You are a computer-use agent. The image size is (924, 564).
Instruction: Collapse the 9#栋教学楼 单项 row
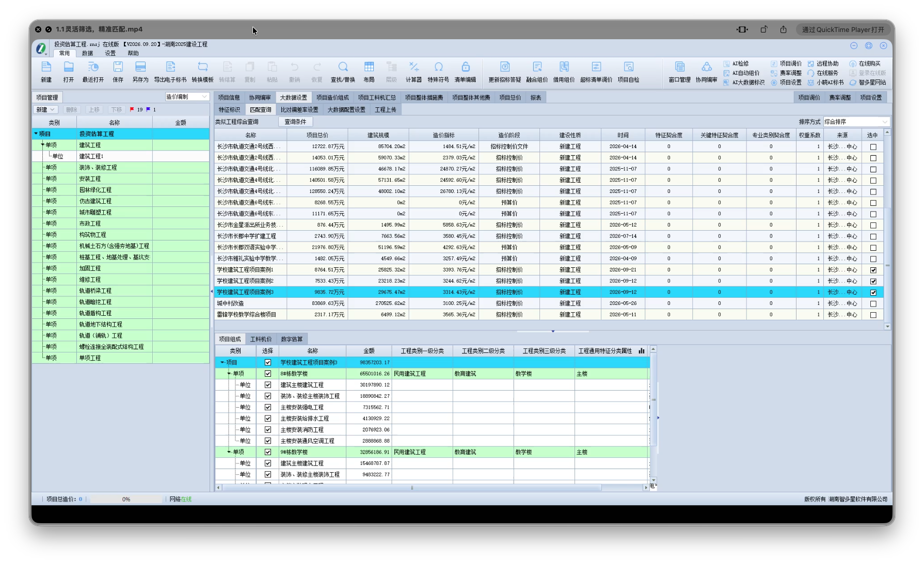229,452
